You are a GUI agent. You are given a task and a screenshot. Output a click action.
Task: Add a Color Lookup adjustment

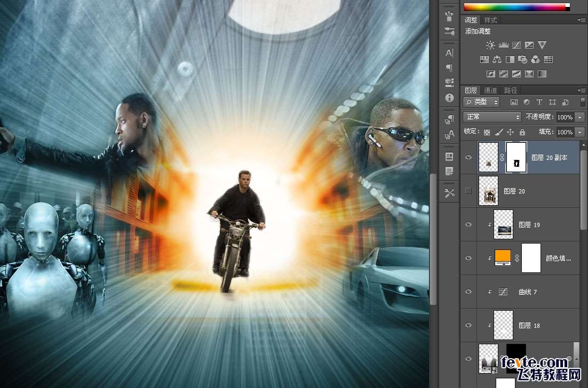click(549, 60)
